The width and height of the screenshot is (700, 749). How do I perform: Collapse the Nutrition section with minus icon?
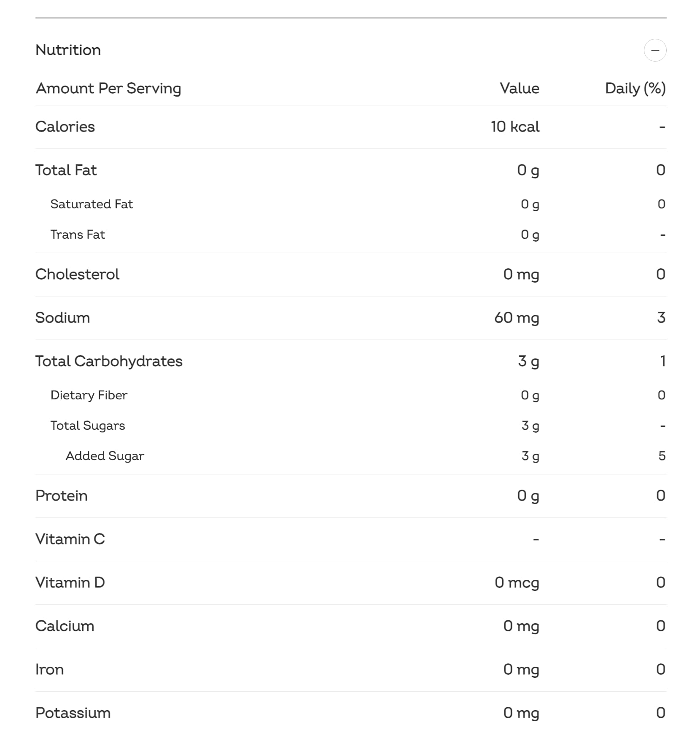(655, 50)
